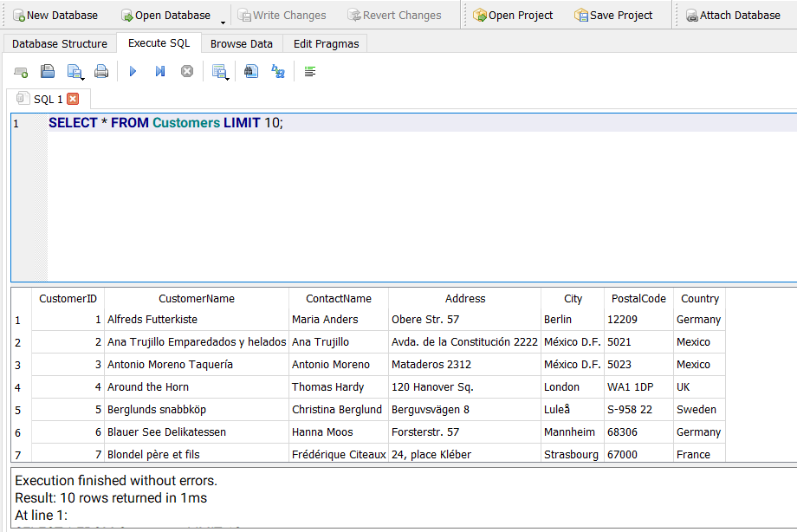Select the Thomas Hardy cell
Image resolution: width=797 pixels, height=532 pixels.
[339, 387]
